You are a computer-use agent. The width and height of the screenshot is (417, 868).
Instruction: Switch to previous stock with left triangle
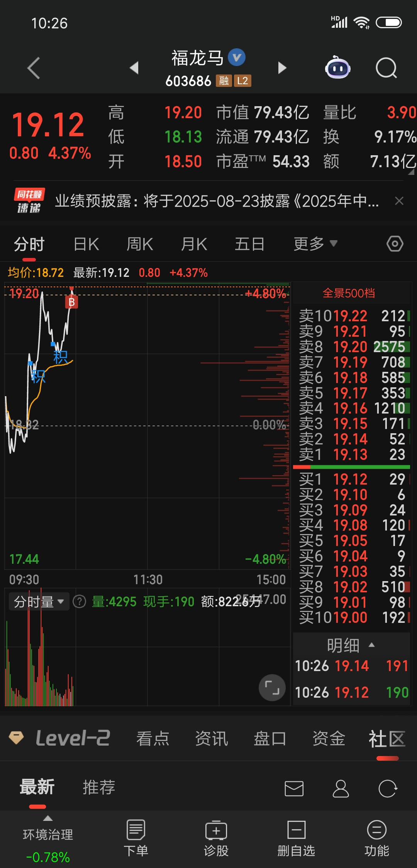(x=134, y=68)
